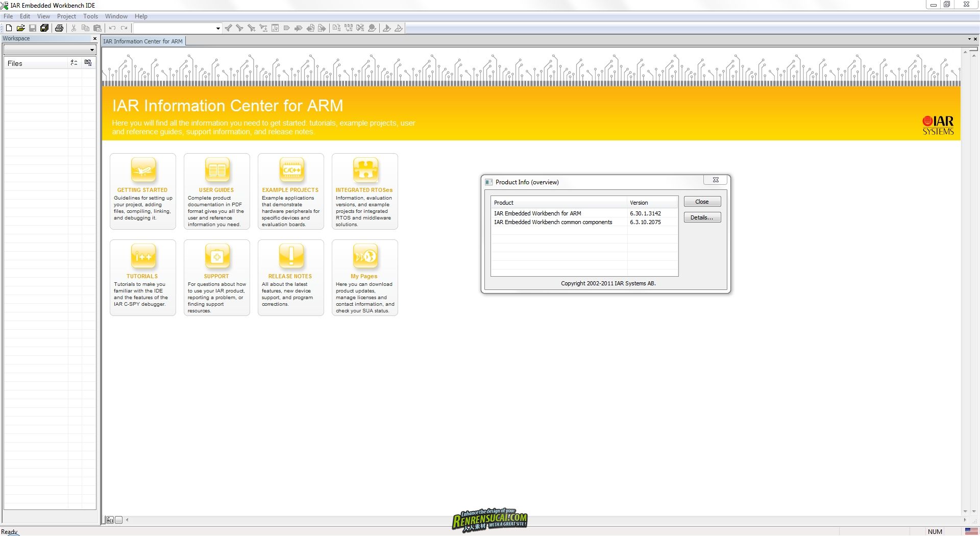Click the Toggle Breakpoint icon
Image resolution: width=980 pixels, height=536 pixels.
point(372,28)
